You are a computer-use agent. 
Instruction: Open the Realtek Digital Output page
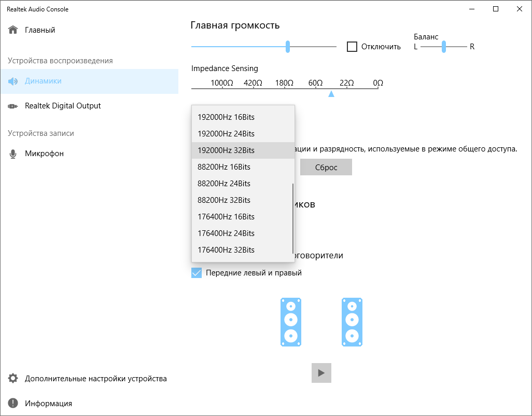coord(63,106)
